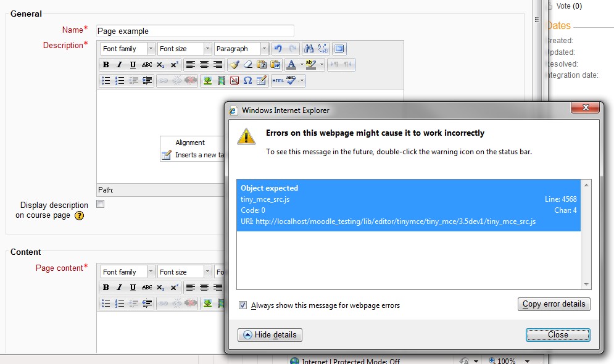Screen dimensions: 614x364
Task: Click the Name input field containing Page example
Action: (x=195, y=31)
